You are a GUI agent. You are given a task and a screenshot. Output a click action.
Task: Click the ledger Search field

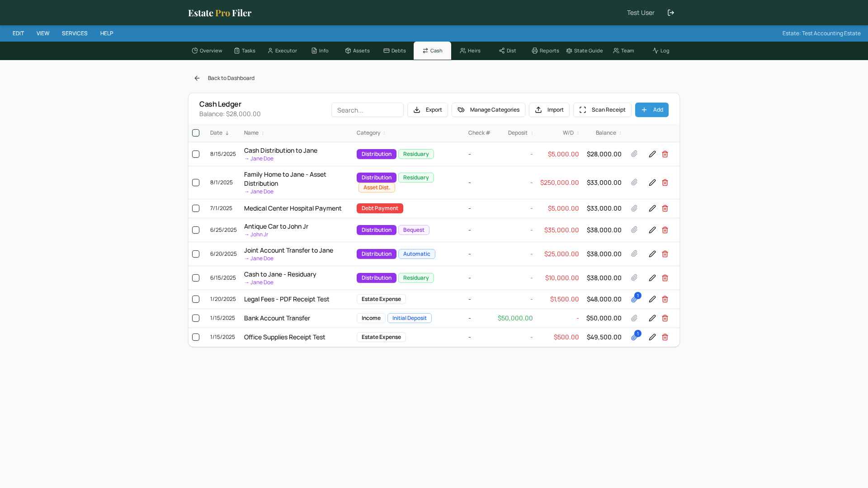(x=368, y=110)
